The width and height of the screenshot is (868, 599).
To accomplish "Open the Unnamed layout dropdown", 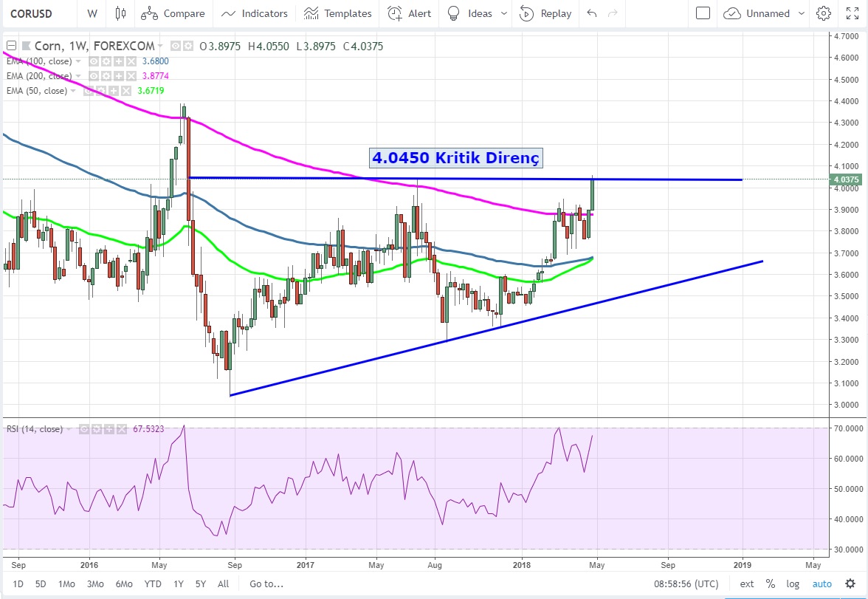I will tap(759, 13).
